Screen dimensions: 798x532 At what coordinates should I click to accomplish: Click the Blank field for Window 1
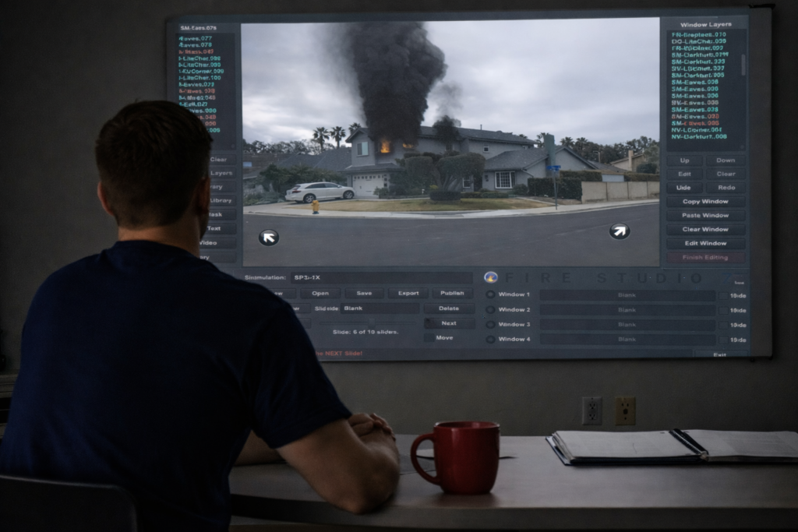627,295
